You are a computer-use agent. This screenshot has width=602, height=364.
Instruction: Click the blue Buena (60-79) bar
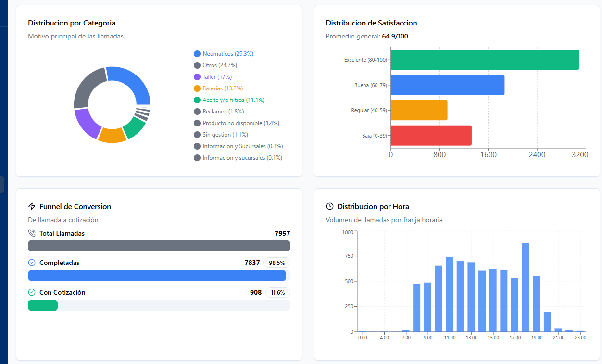point(448,85)
